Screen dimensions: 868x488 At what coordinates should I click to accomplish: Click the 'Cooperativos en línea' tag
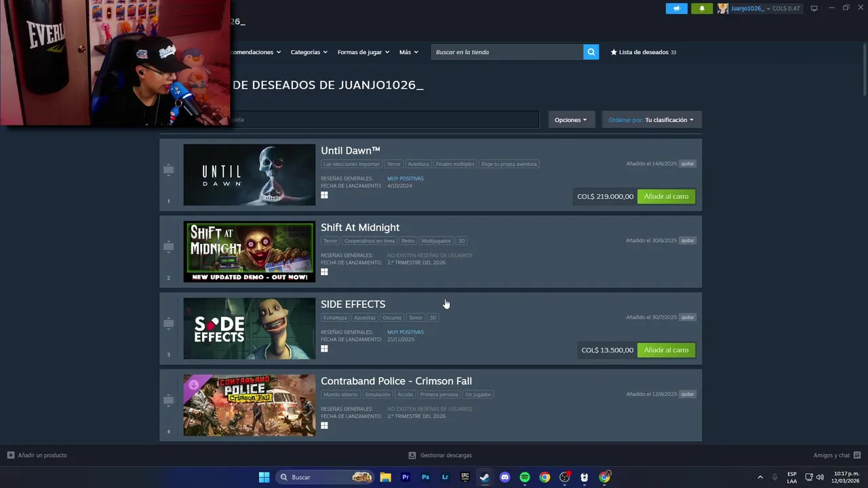click(x=370, y=241)
